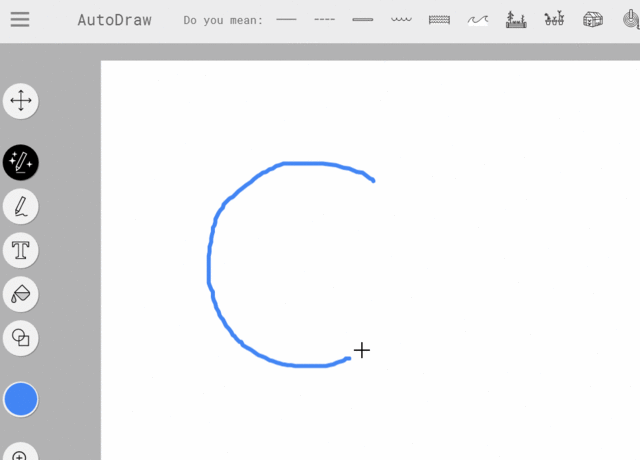This screenshot has width=640, height=460.
Task: Choose the greenhouse suggestion
Action: pyautogui.click(x=593, y=19)
